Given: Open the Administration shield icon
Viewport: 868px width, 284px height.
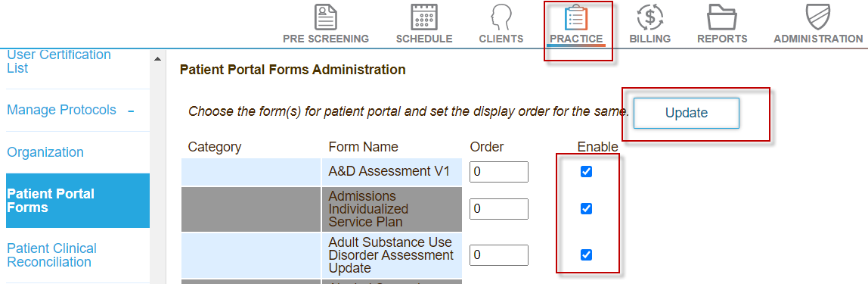Looking at the screenshot, I should point(817,17).
